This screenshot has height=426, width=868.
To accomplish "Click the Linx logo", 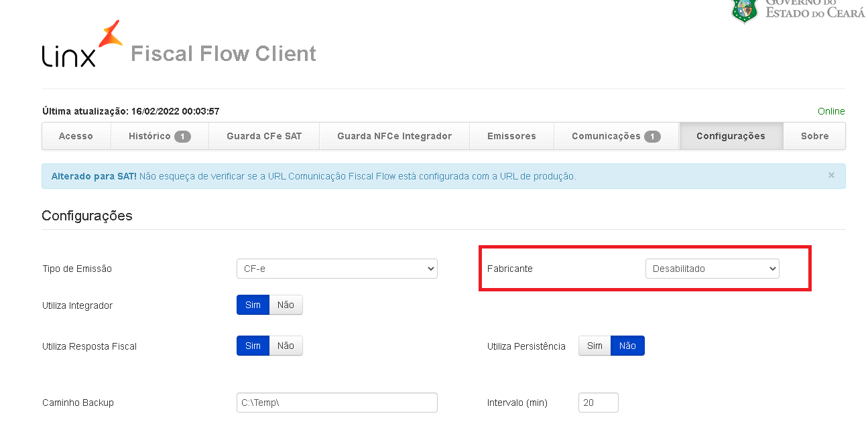I will (x=82, y=44).
